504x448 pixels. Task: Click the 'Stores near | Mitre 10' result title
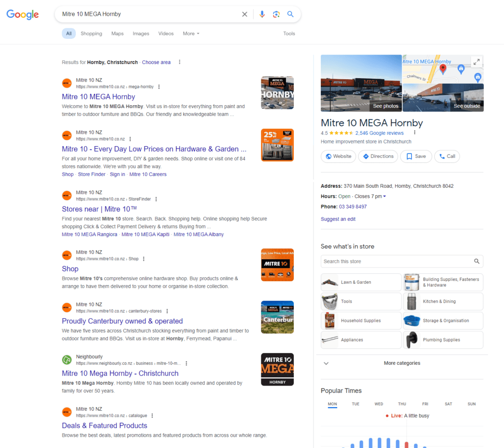pyautogui.click(x=99, y=209)
